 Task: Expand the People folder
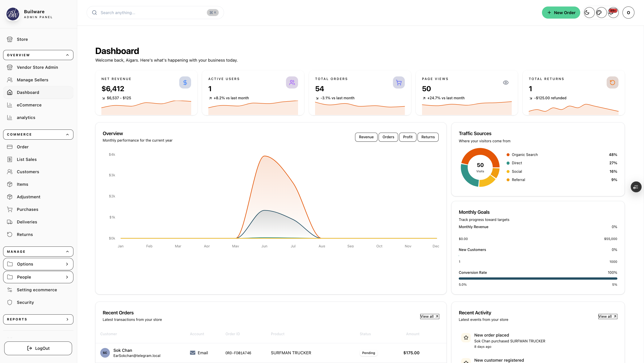38,277
